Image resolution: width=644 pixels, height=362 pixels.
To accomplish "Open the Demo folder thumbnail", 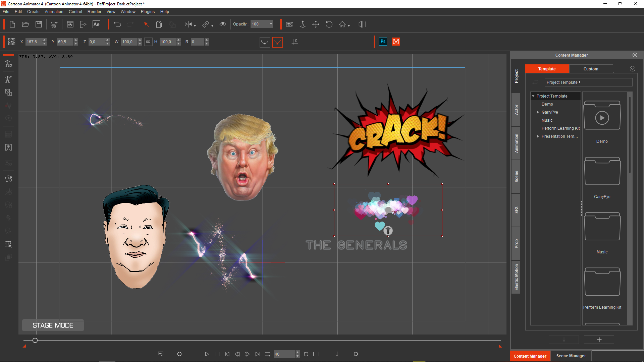I will [x=602, y=116].
